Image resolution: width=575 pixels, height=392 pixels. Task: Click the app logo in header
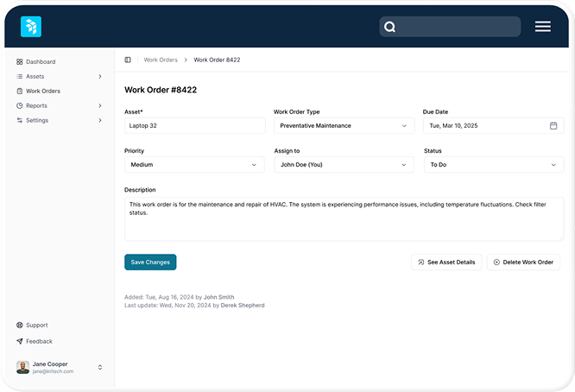pyautogui.click(x=31, y=27)
